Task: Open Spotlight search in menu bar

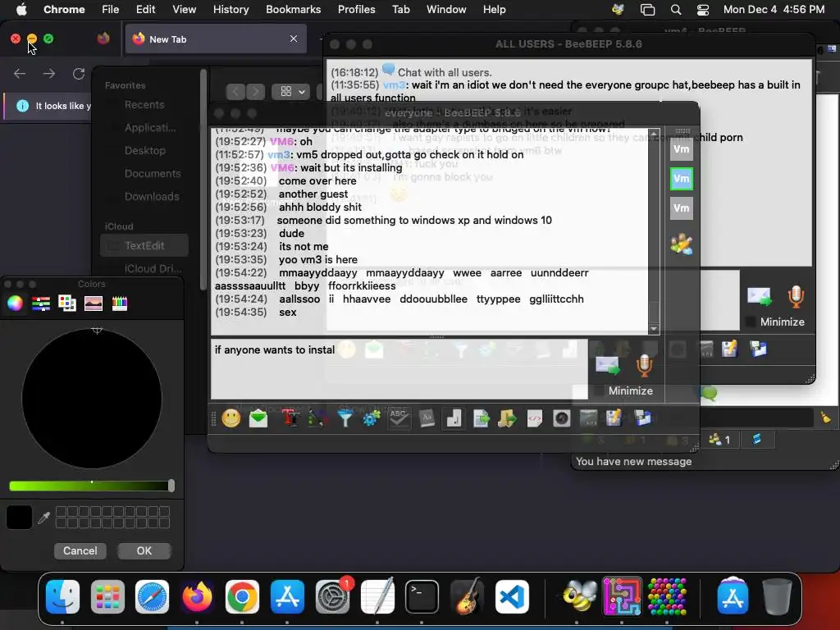Action: click(x=676, y=9)
